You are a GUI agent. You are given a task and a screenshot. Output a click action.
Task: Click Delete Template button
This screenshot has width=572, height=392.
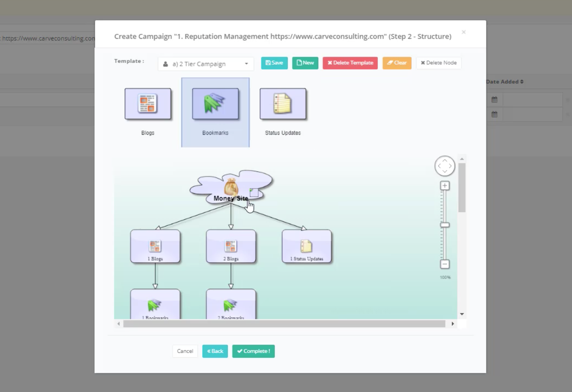[x=350, y=63]
